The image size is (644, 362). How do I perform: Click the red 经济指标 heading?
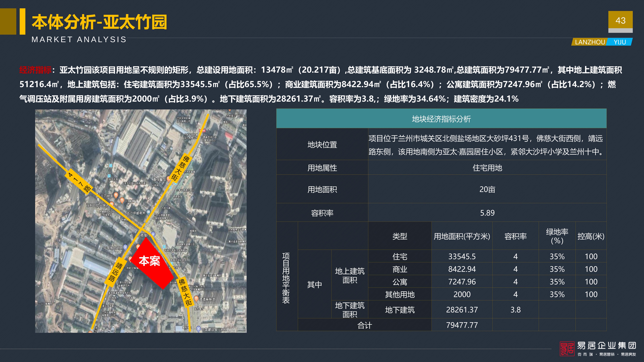35,70
